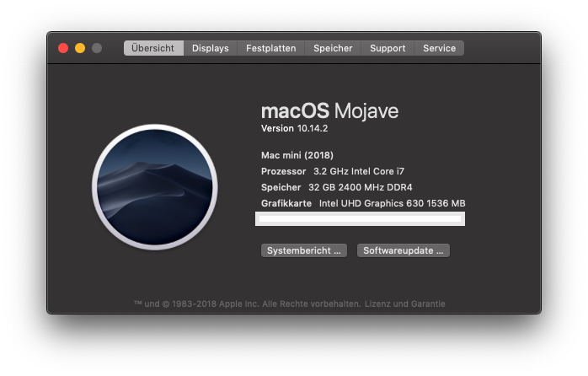The height and width of the screenshot is (376, 588).
Task: Switch to the Übersicht tab
Action: [x=153, y=48]
